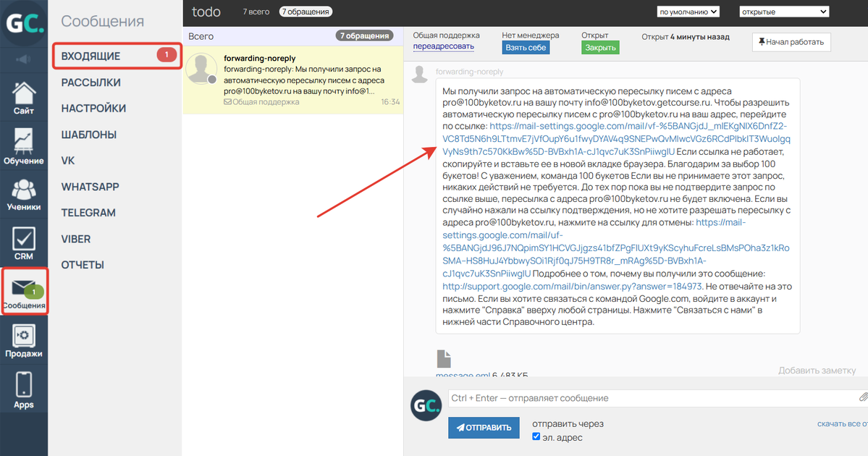Open the mail-settings.google.com/mail/vf- confirmation link
The image size is (868, 456).
pyautogui.click(x=616, y=139)
